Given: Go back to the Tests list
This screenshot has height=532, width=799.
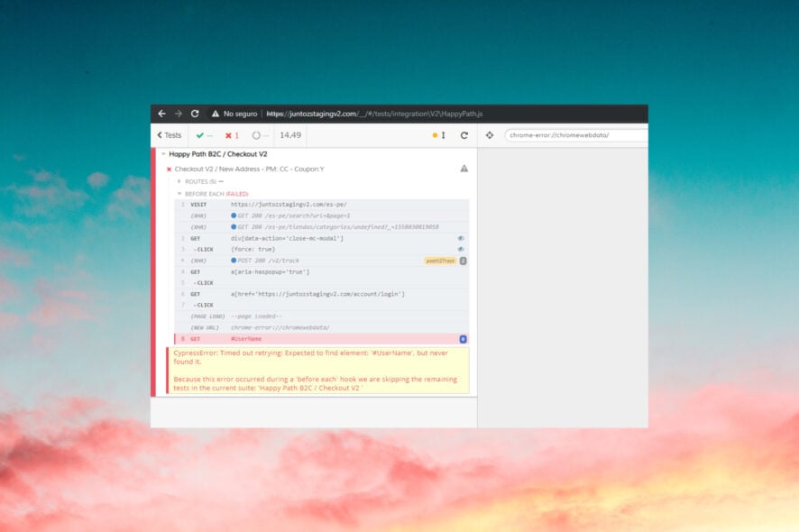Looking at the screenshot, I should pyautogui.click(x=169, y=134).
